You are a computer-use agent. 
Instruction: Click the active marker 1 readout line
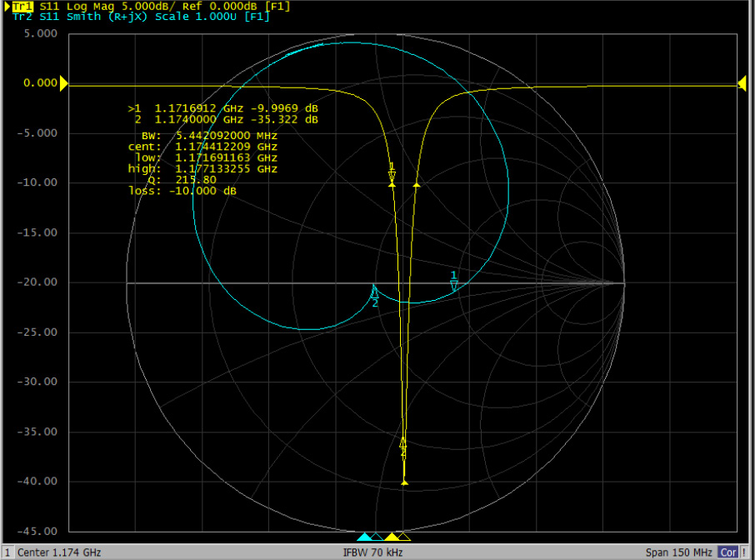[x=222, y=109]
